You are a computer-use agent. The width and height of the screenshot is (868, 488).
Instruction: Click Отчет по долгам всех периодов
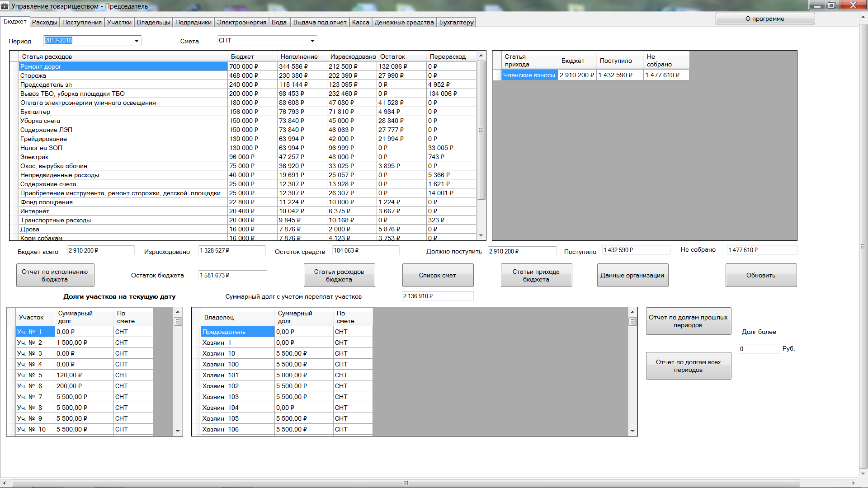click(688, 366)
